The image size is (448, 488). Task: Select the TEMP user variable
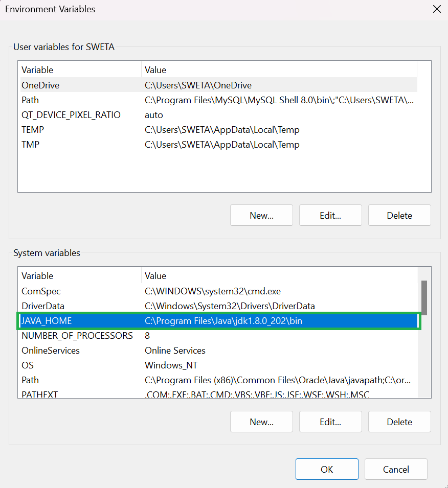tap(33, 130)
